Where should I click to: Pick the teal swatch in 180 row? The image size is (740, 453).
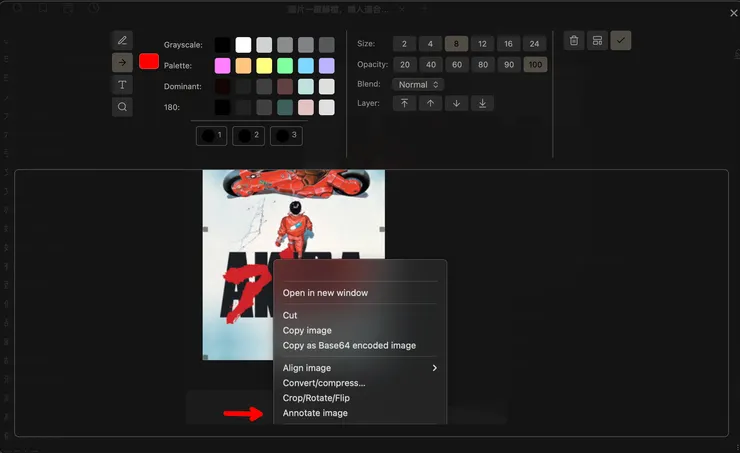coord(285,107)
